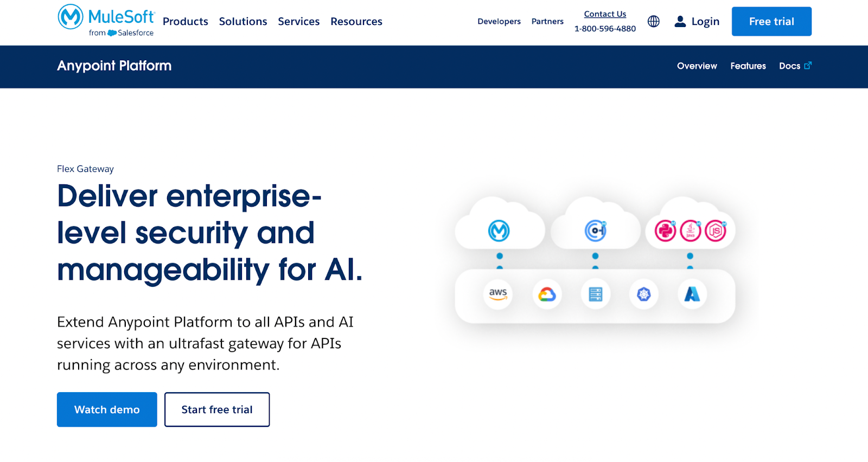
Task: Click the server rack icon
Action: point(596,294)
